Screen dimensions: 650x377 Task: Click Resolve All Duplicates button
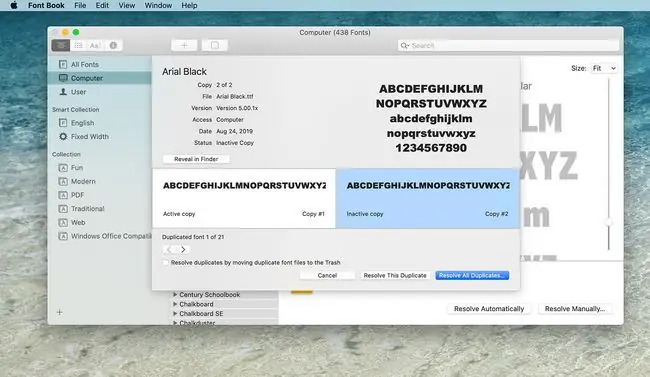[472, 275]
